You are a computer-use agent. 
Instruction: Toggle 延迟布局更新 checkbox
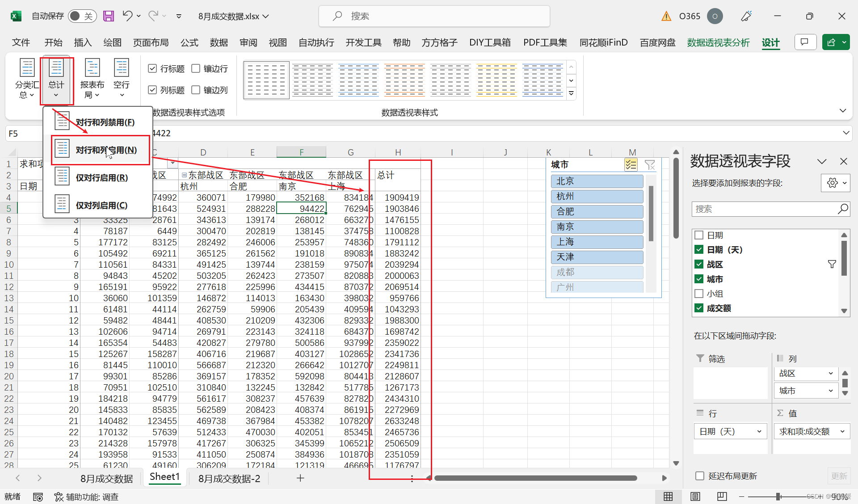click(700, 476)
